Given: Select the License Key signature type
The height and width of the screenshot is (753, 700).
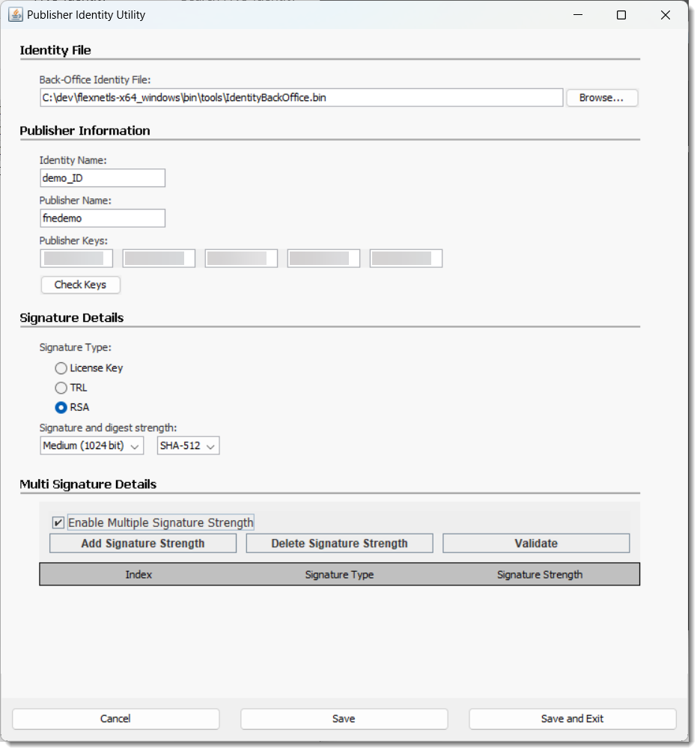Looking at the screenshot, I should click(x=61, y=368).
